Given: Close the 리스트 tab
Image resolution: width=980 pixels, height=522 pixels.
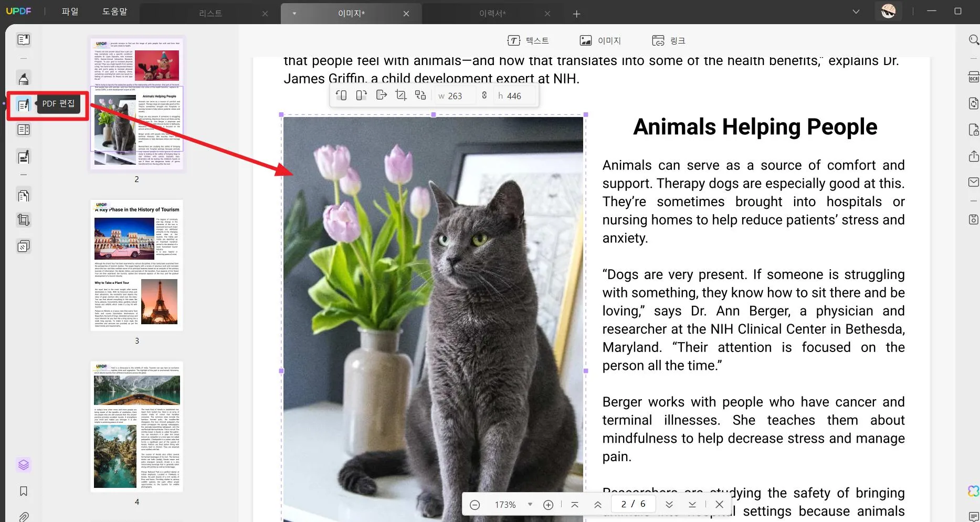Looking at the screenshot, I should click(265, 14).
